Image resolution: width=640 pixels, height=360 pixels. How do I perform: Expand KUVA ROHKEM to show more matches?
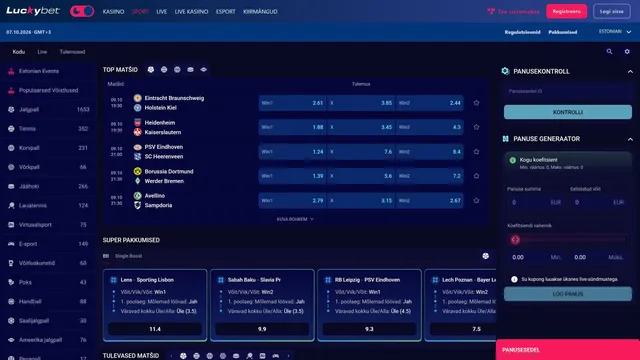coord(295,219)
